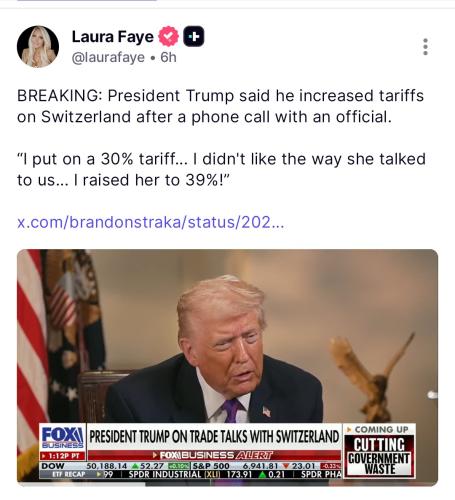Screen dimensions: 455x500
Task: Click the dark plus subscriber badge
Action: [x=194, y=36]
